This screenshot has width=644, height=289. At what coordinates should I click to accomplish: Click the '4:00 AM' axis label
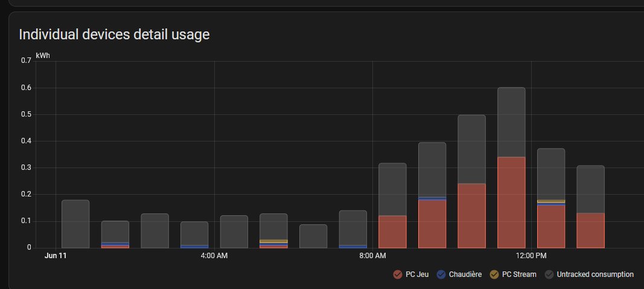pos(214,256)
